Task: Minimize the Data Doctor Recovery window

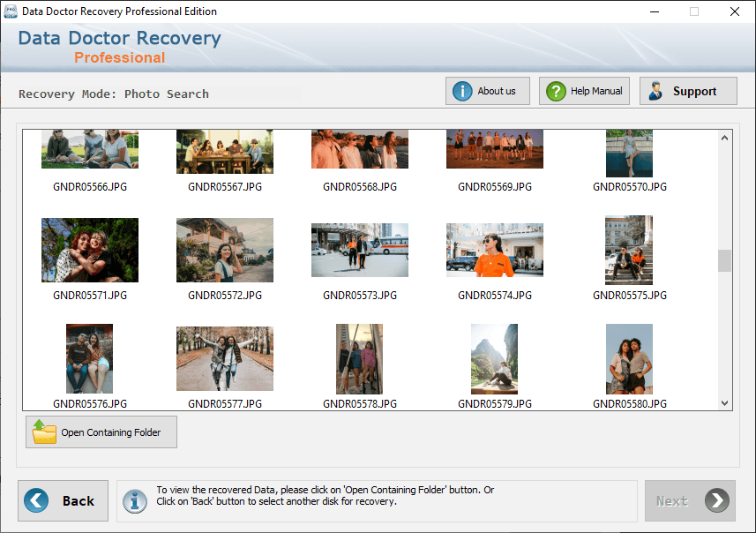Action: pyautogui.click(x=655, y=11)
